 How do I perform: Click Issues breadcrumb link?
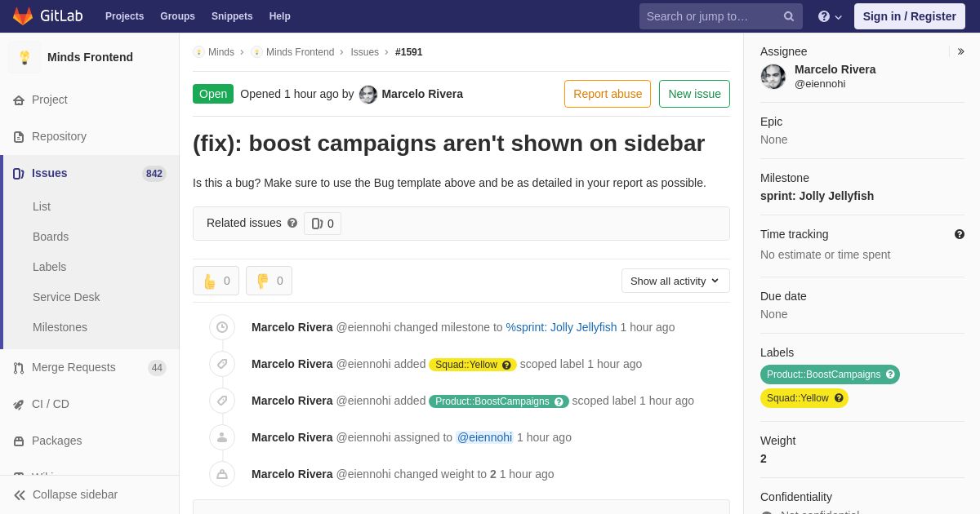point(364,52)
